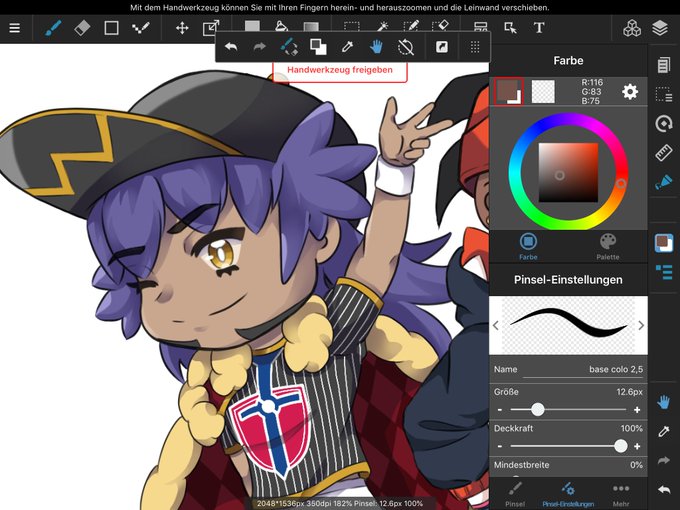Click dashed selection icon in right sidebar

[664, 94]
